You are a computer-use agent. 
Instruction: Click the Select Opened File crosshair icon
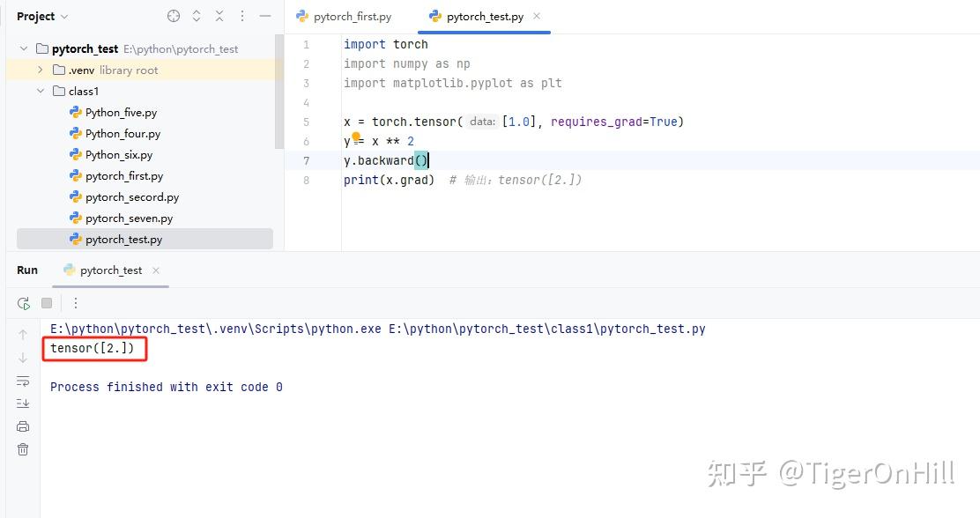pyautogui.click(x=173, y=15)
